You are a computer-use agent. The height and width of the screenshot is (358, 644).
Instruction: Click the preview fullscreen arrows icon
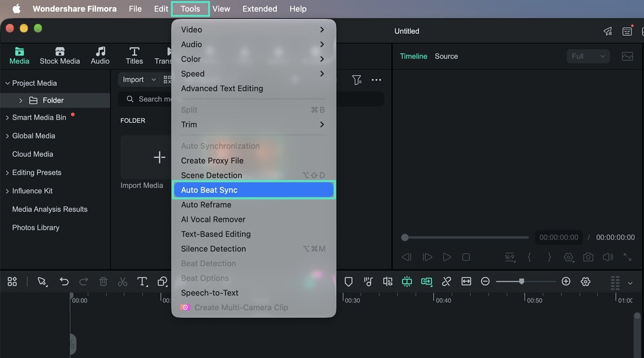click(627, 257)
